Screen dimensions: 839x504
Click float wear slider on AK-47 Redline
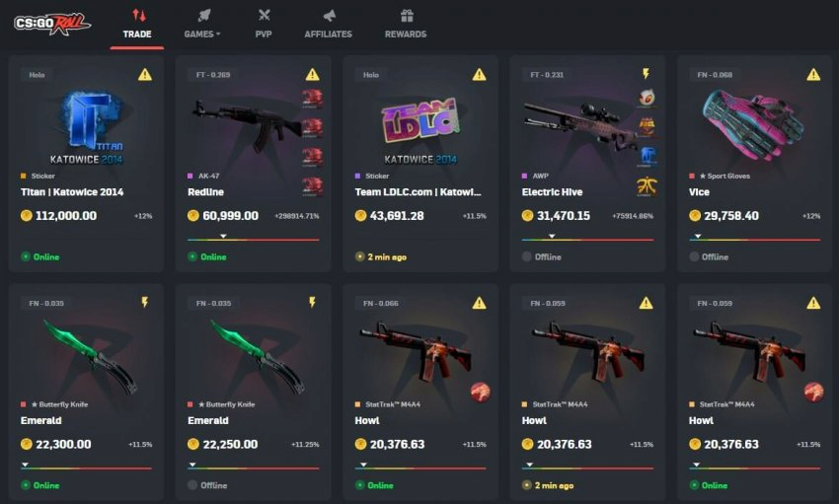pos(253,238)
